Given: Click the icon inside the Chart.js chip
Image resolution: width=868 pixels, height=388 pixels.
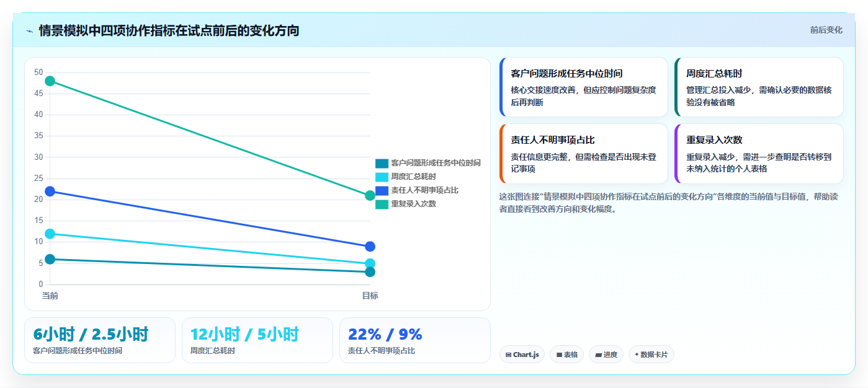Looking at the screenshot, I should pyautogui.click(x=508, y=355).
